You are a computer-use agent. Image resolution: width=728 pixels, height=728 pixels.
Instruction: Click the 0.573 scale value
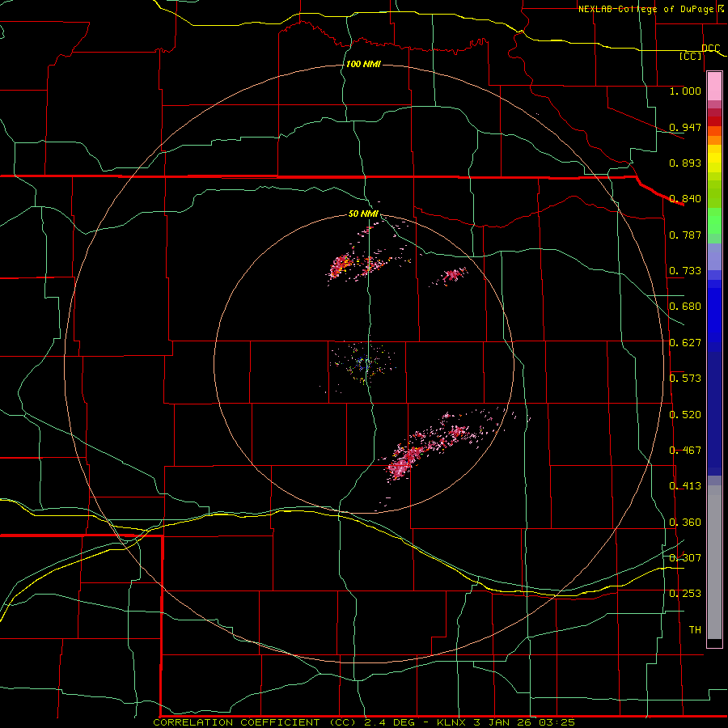(685, 379)
